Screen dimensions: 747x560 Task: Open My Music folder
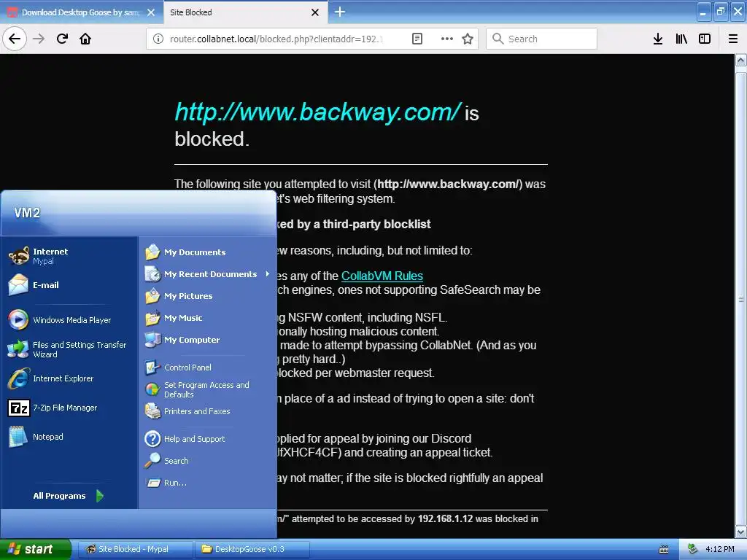[207, 318]
